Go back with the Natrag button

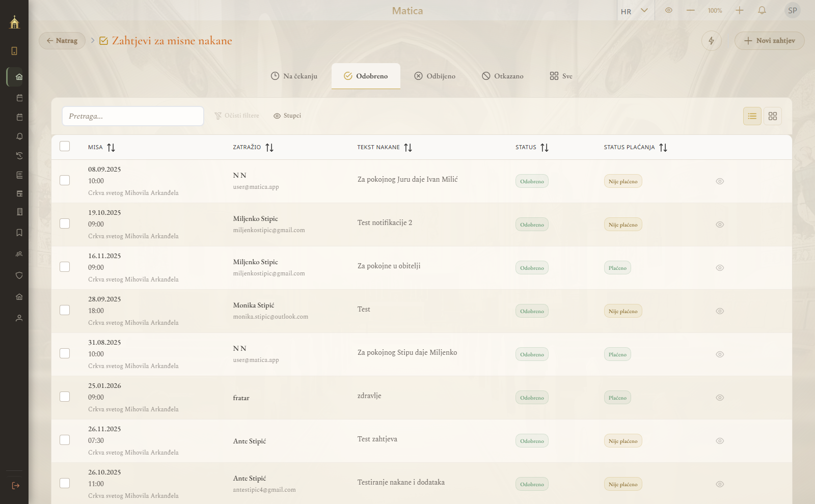[x=62, y=41]
